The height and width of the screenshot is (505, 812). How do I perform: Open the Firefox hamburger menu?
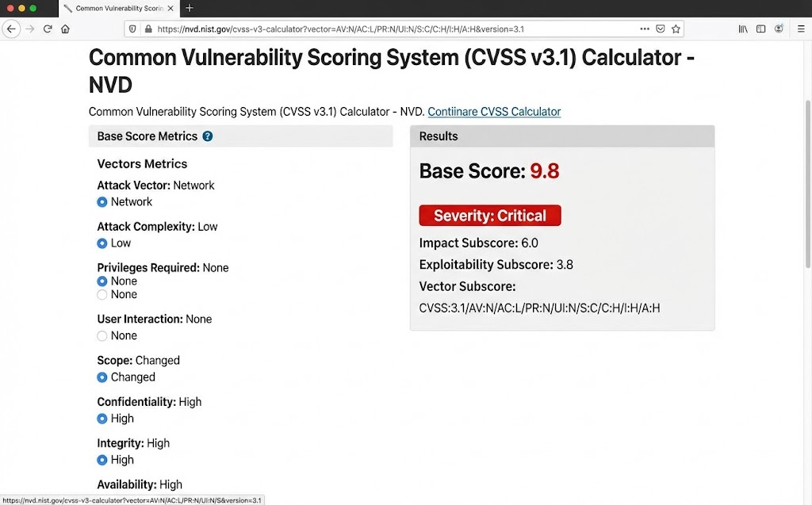(x=801, y=29)
